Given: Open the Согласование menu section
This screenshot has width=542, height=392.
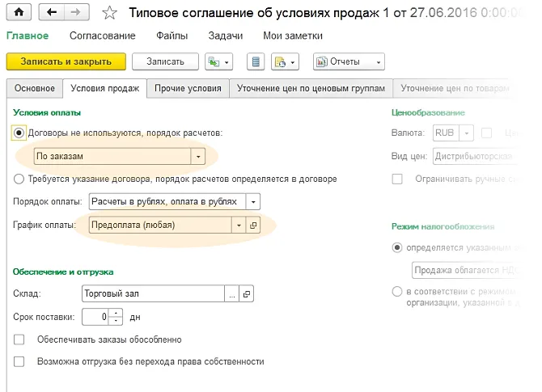Looking at the screenshot, I should 102,36.
